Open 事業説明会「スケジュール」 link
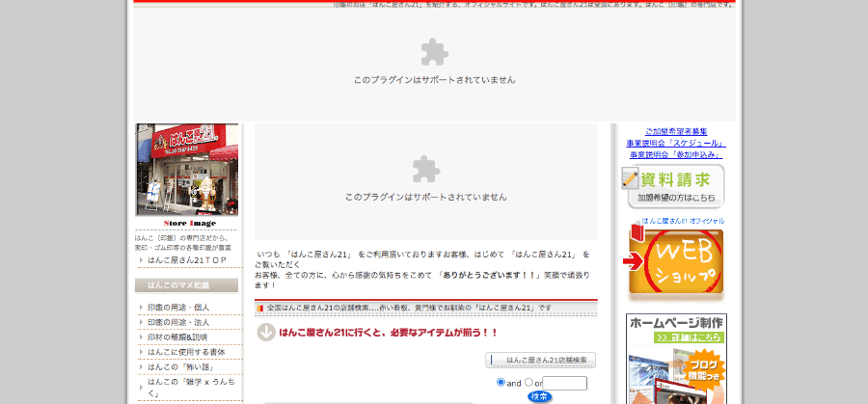This screenshot has height=404, width=868. tap(676, 143)
